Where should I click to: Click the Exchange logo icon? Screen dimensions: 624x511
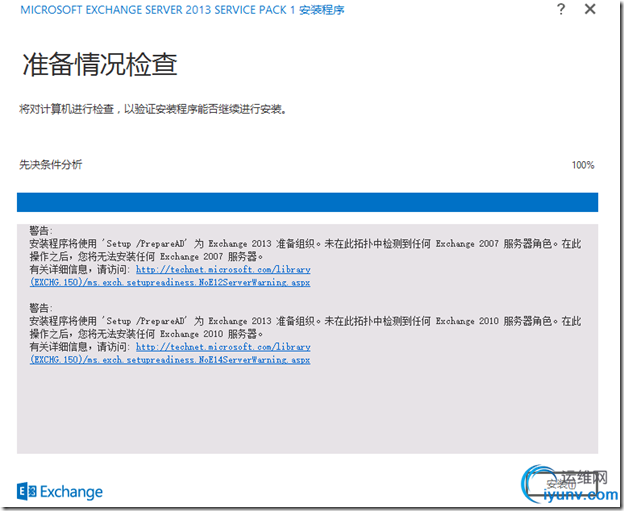(x=27, y=491)
